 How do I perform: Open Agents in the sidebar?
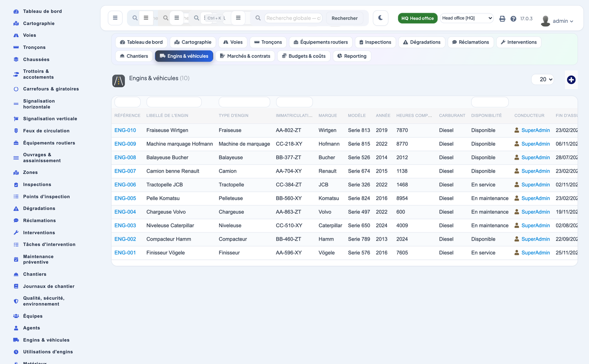pyautogui.click(x=31, y=328)
